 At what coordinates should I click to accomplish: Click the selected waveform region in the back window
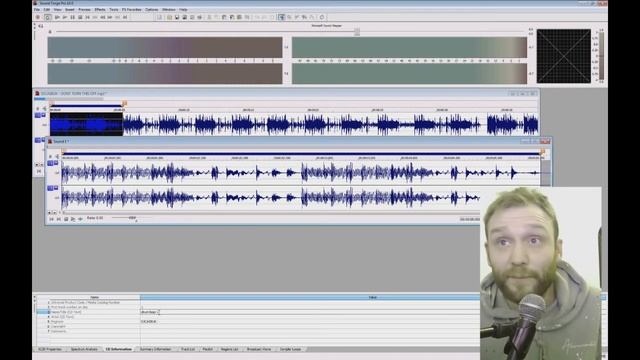[x=86, y=124]
